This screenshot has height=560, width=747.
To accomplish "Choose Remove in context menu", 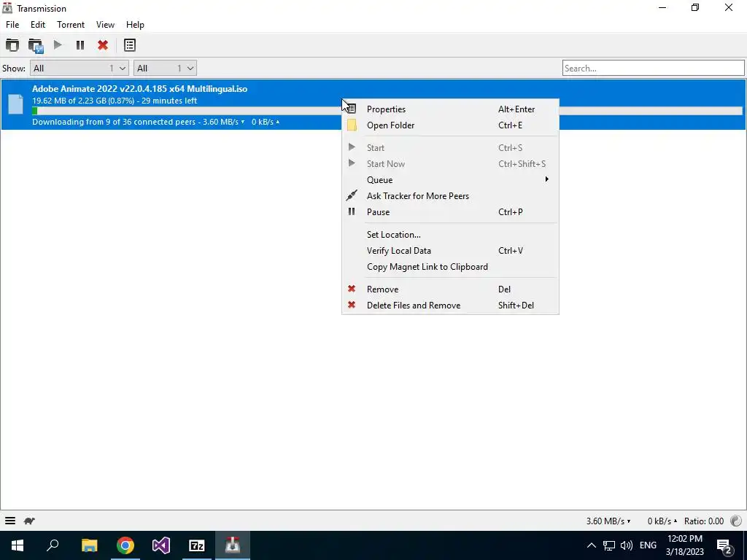I will pyautogui.click(x=450, y=289).
